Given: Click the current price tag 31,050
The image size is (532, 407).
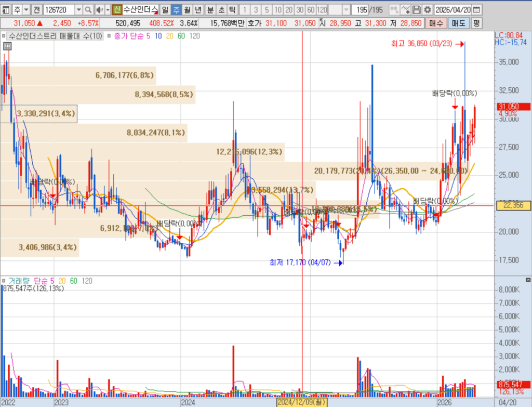Looking at the screenshot, I should [x=514, y=107].
